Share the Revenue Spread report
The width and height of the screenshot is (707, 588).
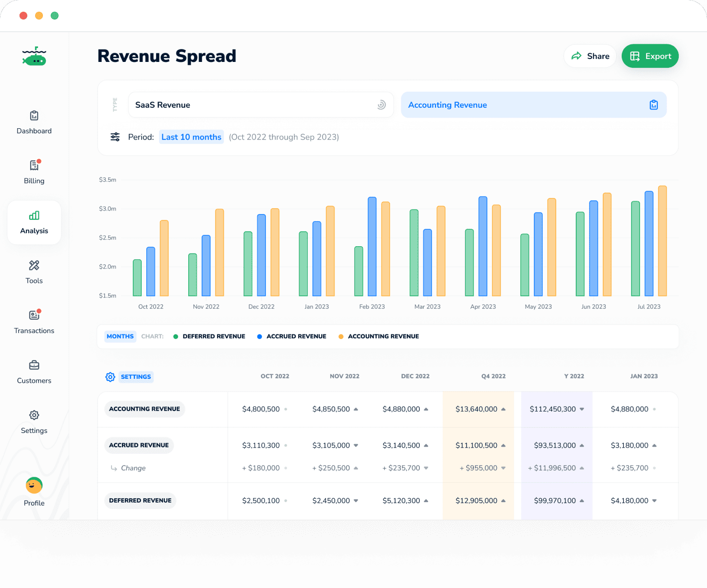(x=590, y=56)
